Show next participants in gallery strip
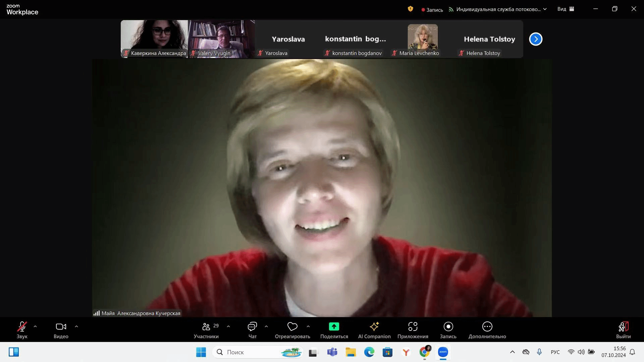This screenshot has height=362, width=644. (536, 39)
